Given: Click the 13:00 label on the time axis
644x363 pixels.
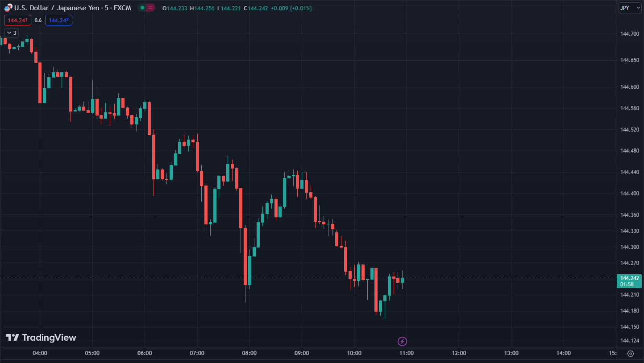Looking at the screenshot, I should point(511,354).
